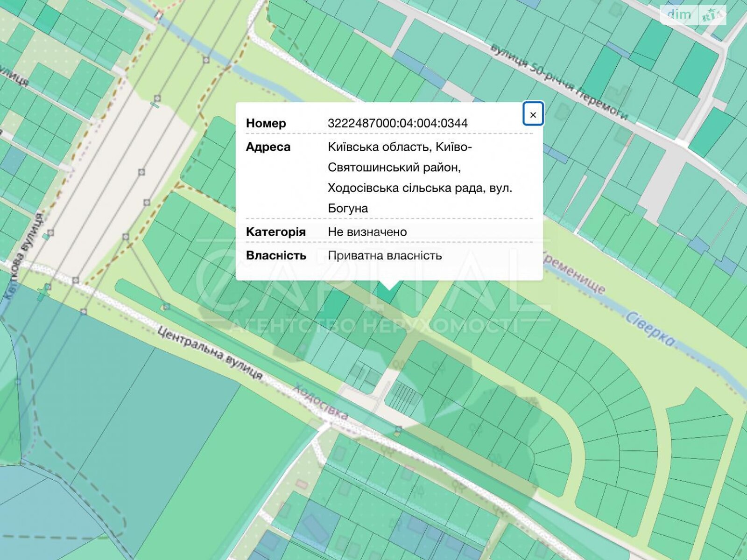Click the 'Центральна вулиця' map label
The height and width of the screenshot is (560, 747).
pyautogui.click(x=210, y=353)
